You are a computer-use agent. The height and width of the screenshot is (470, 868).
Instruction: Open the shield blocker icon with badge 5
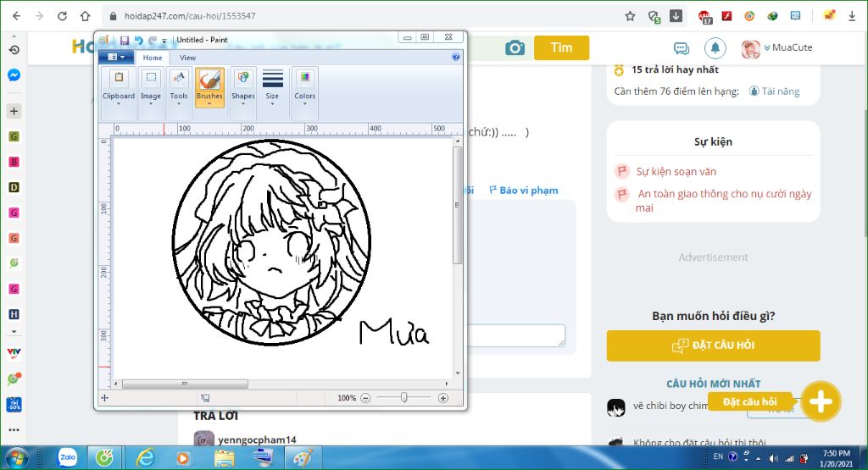point(654,17)
